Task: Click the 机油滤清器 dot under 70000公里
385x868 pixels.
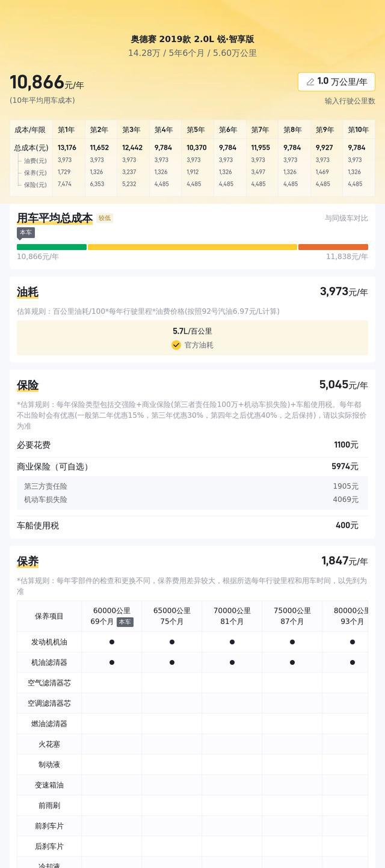Action: (x=232, y=662)
